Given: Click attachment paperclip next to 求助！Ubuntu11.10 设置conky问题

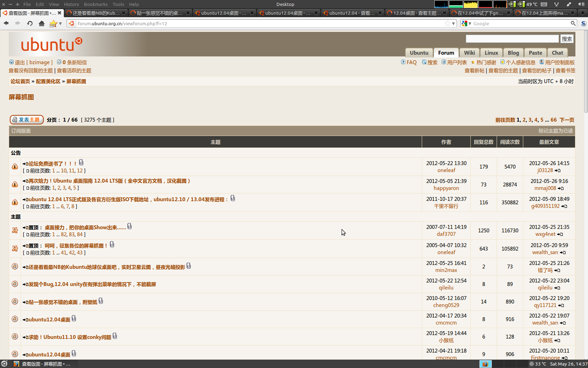Looking at the screenshot, I should (115, 336).
